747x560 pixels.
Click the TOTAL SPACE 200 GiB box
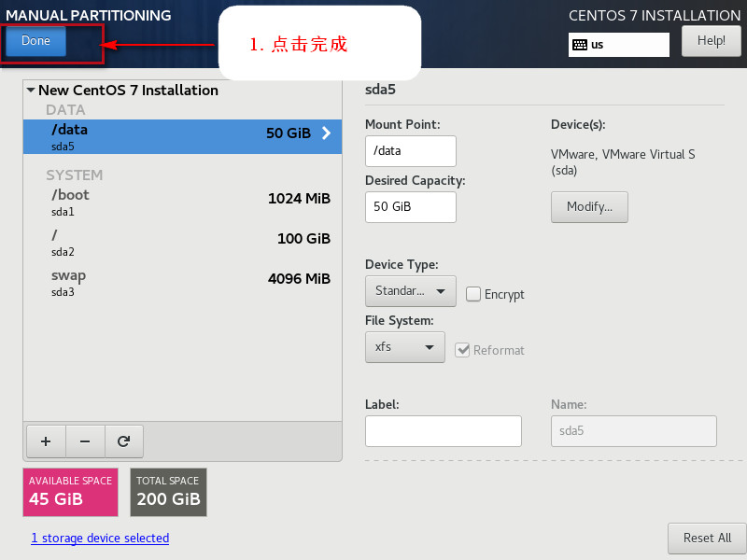[169, 492]
